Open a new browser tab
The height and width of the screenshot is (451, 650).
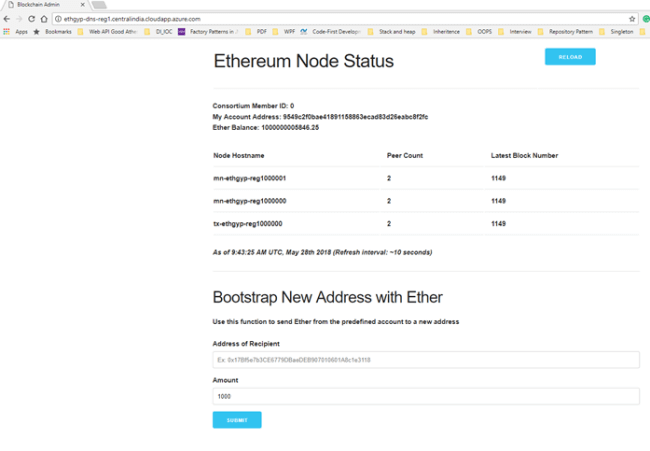[100, 6]
